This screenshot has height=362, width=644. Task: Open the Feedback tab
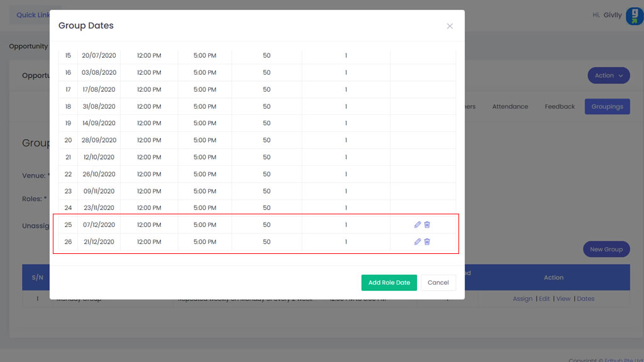coord(560,107)
